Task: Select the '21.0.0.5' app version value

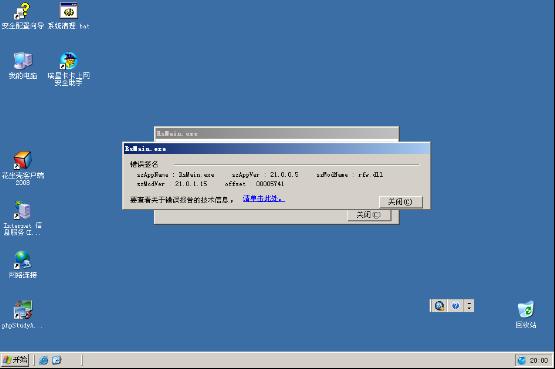Action: pyautogui.click(x=284, y=174)
